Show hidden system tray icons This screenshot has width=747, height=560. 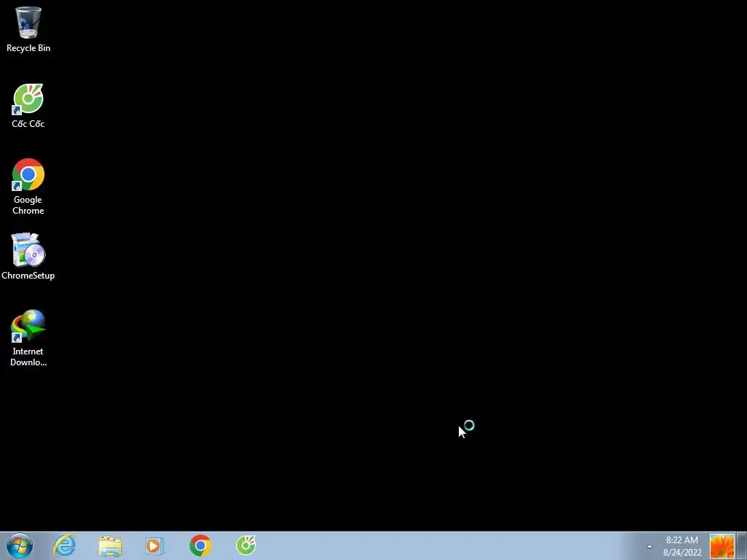pyautogui.click(x=649, y=546)
